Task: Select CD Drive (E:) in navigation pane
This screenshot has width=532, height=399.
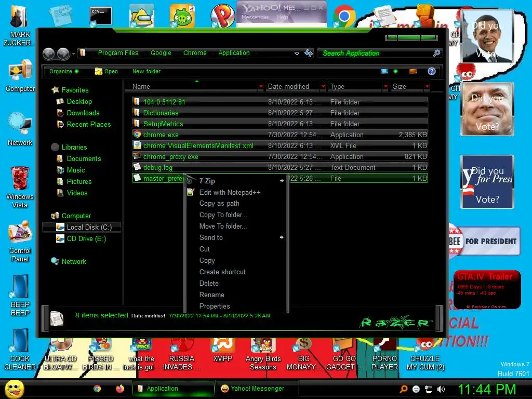Action: pyautogui.click(x=82, y=238)
